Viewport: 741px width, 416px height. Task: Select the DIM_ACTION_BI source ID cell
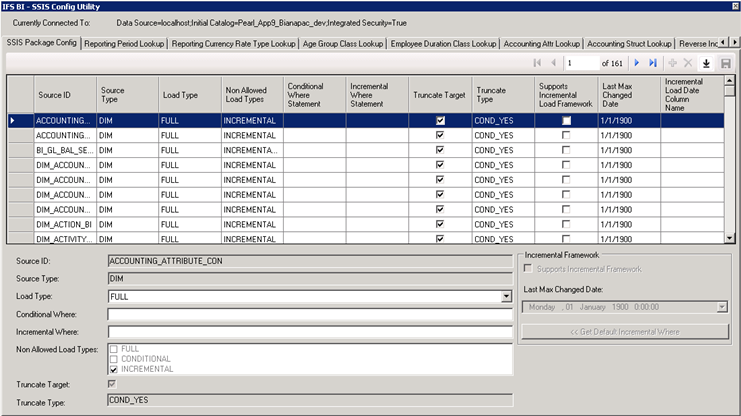tap(65, 224)
